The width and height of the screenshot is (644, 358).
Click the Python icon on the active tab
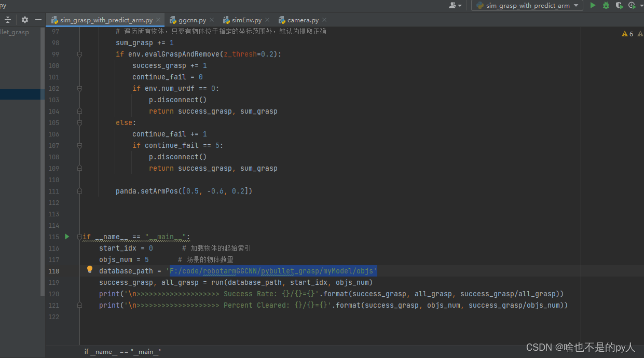(54, 19)
